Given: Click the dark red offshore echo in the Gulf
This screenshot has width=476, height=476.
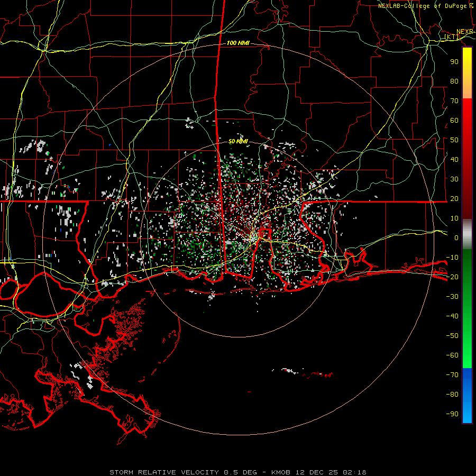Looking at the screenshot, I should [319, 374].
